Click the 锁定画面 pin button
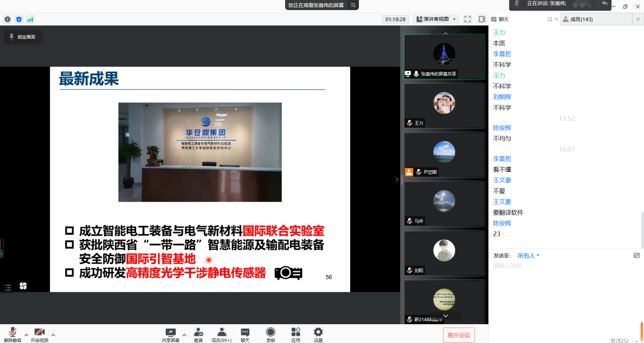644x343 pixels. coord(22,37)
